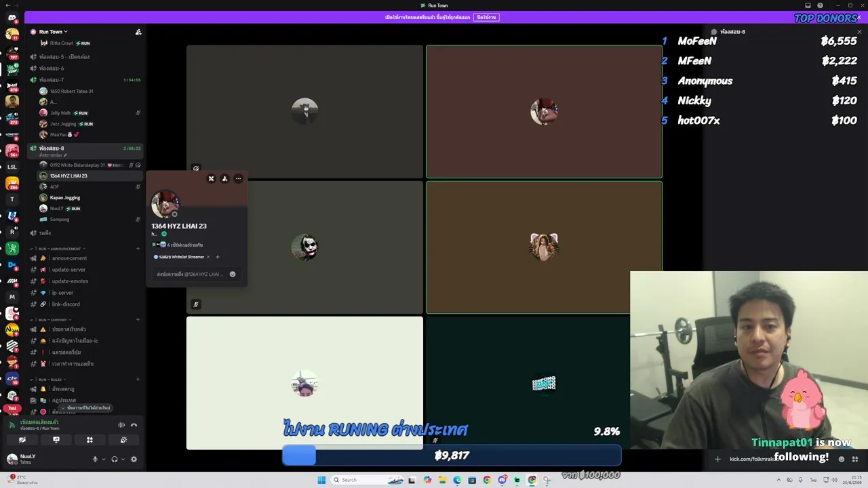Open the server icon labeled M
Viewport: 868px width, 488px height.
click(x=12, y=297)
